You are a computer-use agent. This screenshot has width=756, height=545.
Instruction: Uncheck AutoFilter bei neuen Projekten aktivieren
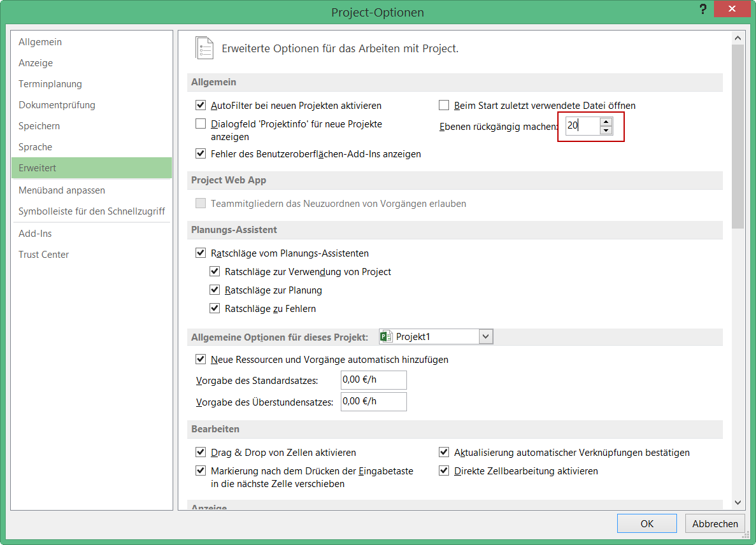tap(201, 106)
